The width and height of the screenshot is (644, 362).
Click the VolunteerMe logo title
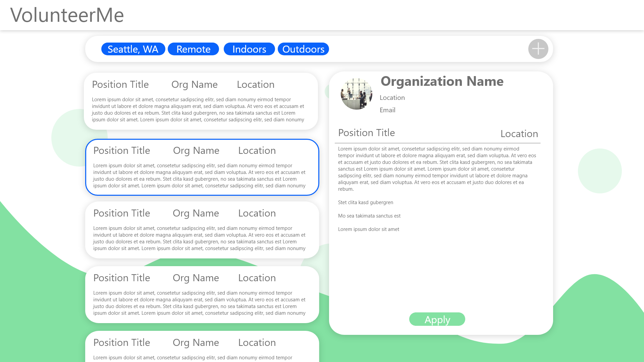tap(67, 15)
